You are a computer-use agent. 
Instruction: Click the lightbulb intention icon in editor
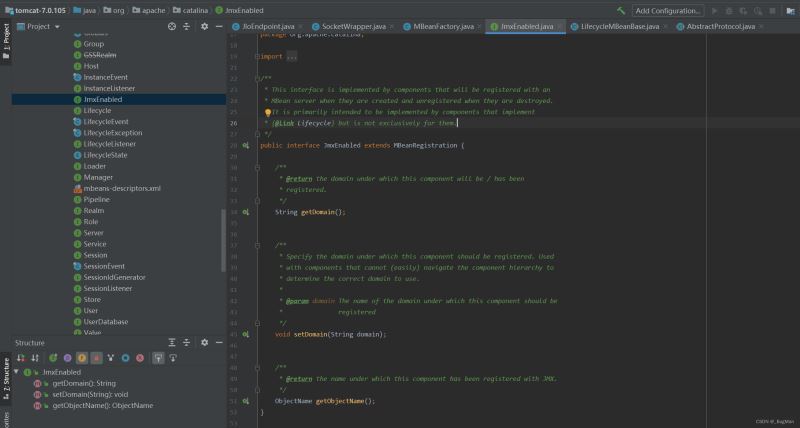(267, 113)
